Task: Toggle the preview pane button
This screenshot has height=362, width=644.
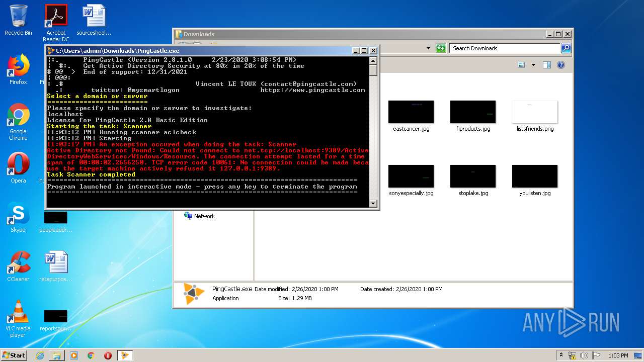Action: pos(547,65)
